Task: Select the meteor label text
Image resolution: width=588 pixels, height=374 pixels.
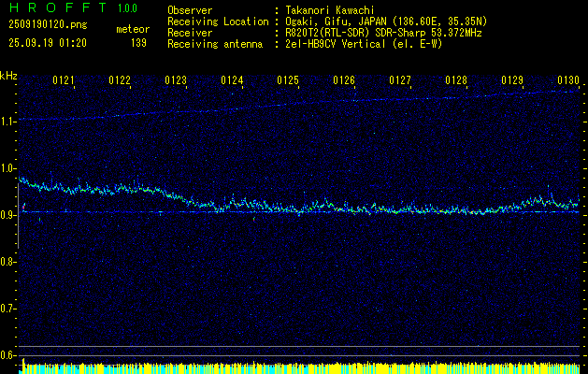Action: [x=132, y=29]
